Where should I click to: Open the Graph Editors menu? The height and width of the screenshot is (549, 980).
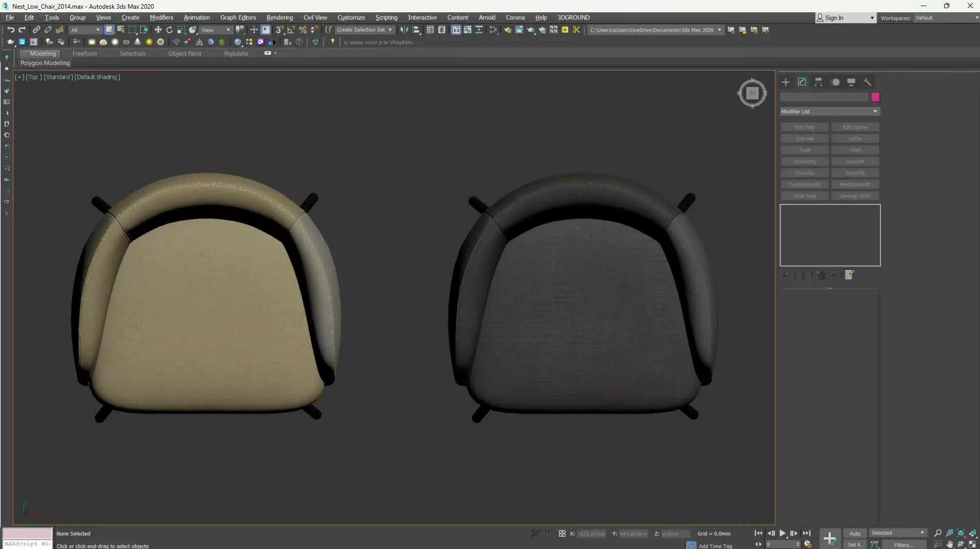click(x=238, y=17)
